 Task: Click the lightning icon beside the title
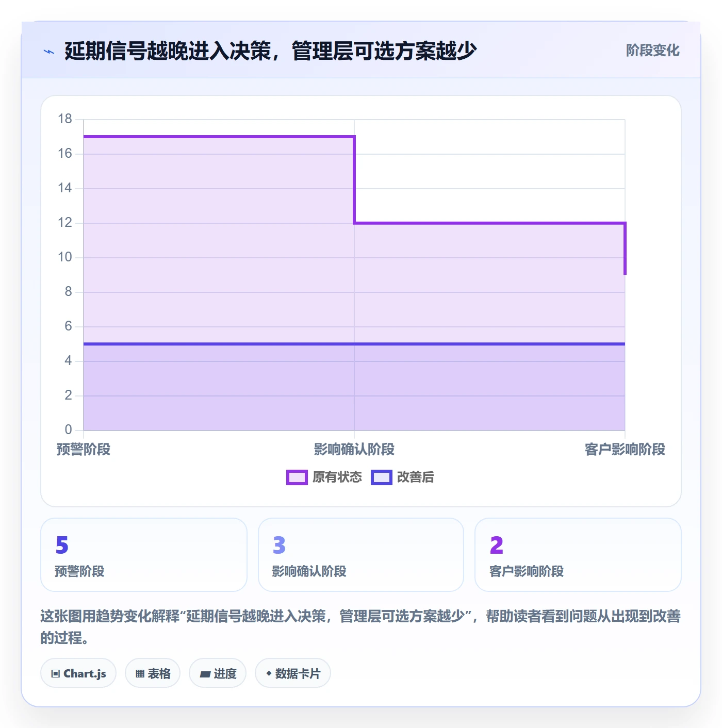pos(49,52)
